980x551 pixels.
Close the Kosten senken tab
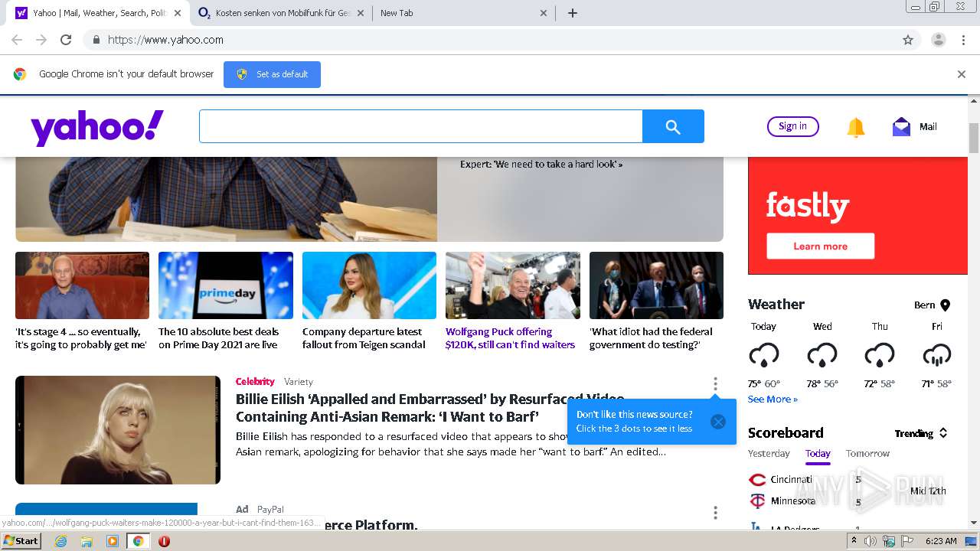361,13
